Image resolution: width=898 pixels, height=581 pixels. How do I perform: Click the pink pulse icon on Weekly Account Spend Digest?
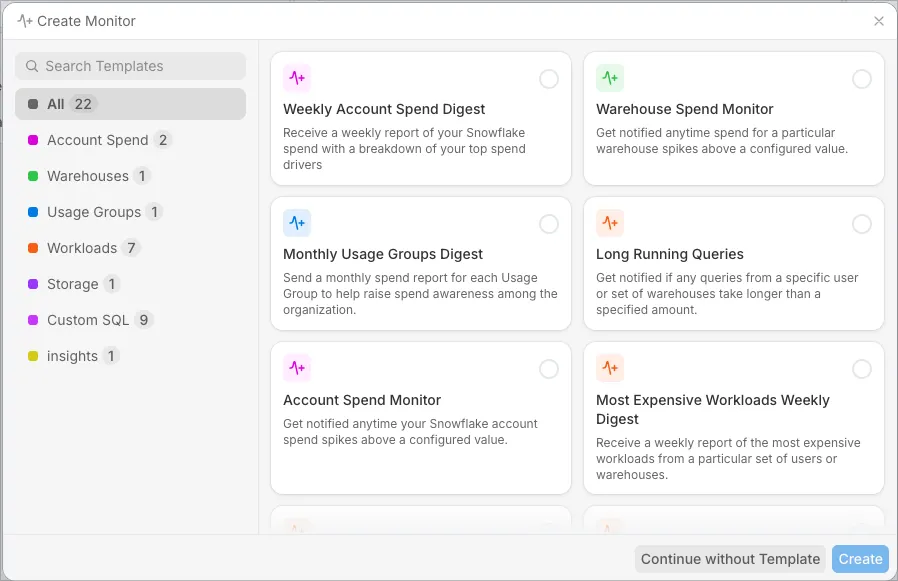click(x=297, y=78)
